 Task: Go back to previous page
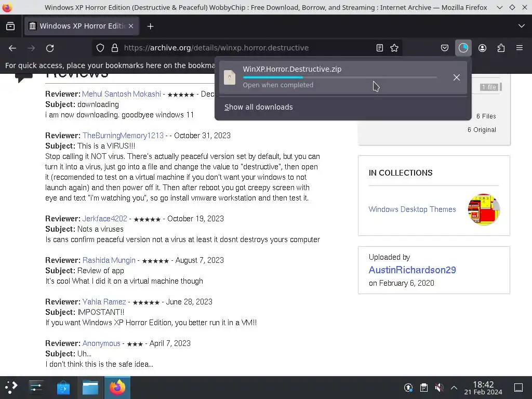click(x=12, y=48)
